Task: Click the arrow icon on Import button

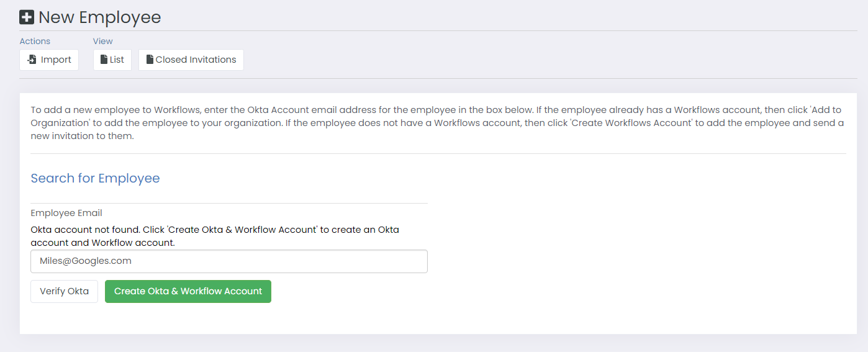Action: pyautogui.click(x=32, y=60)
